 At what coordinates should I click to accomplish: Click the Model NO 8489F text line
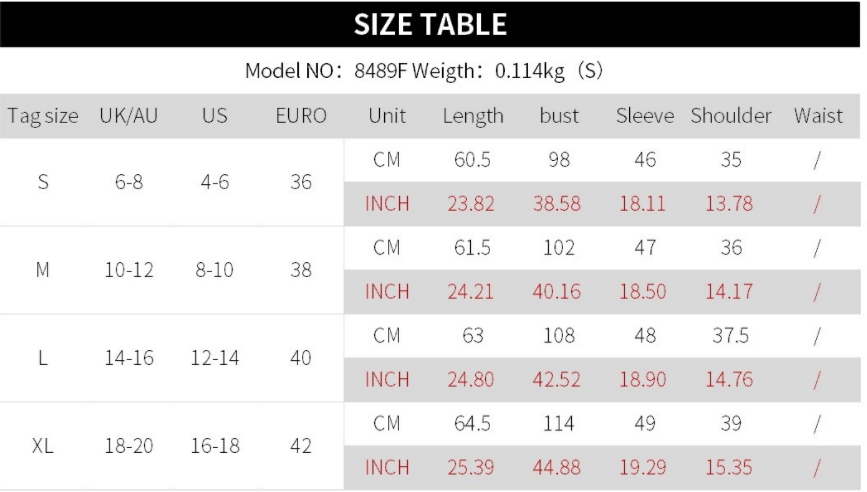pos(432,73)
